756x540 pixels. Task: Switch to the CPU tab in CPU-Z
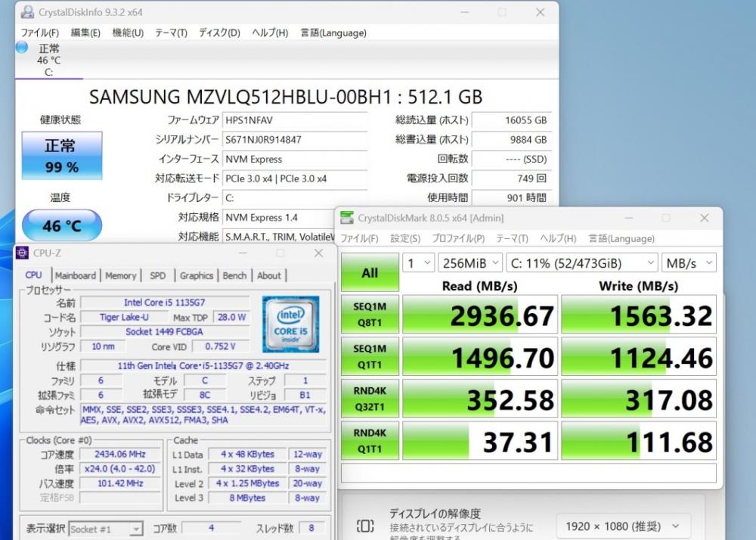pos(33,275)
